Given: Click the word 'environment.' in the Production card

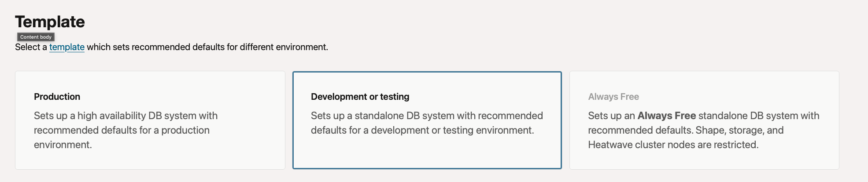Looking at the screenshot, I should [x=63, y=145].
